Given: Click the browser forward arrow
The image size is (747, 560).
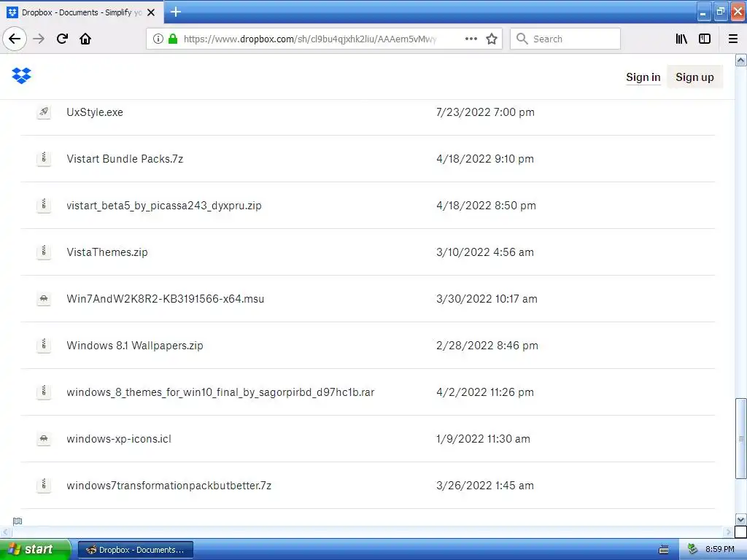Looking at the screenshot, I should point(39,39).
